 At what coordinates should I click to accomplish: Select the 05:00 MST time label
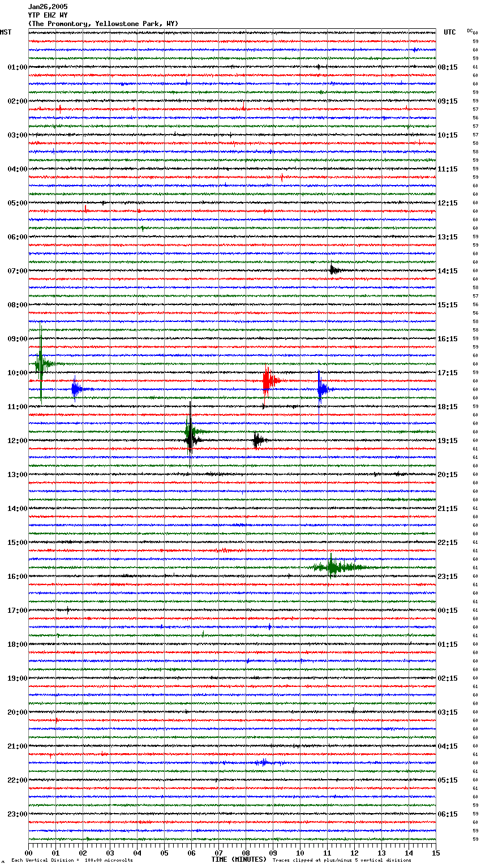coord(18,203)
